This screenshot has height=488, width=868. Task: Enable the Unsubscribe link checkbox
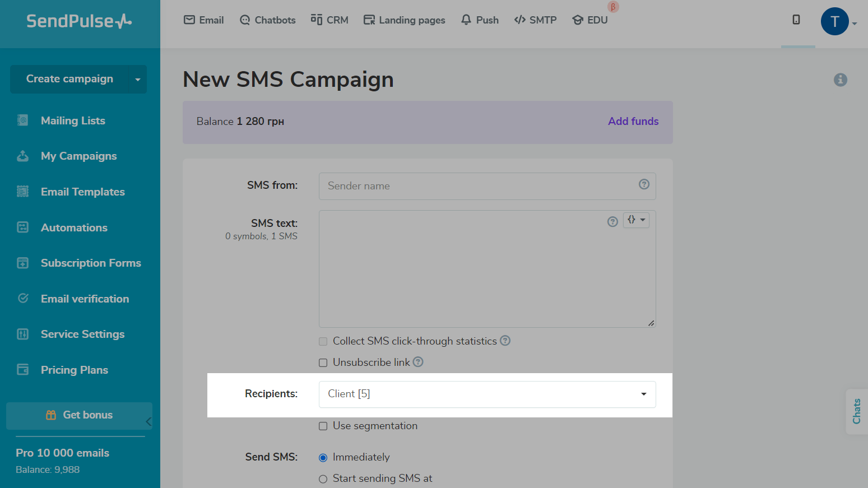323,362
